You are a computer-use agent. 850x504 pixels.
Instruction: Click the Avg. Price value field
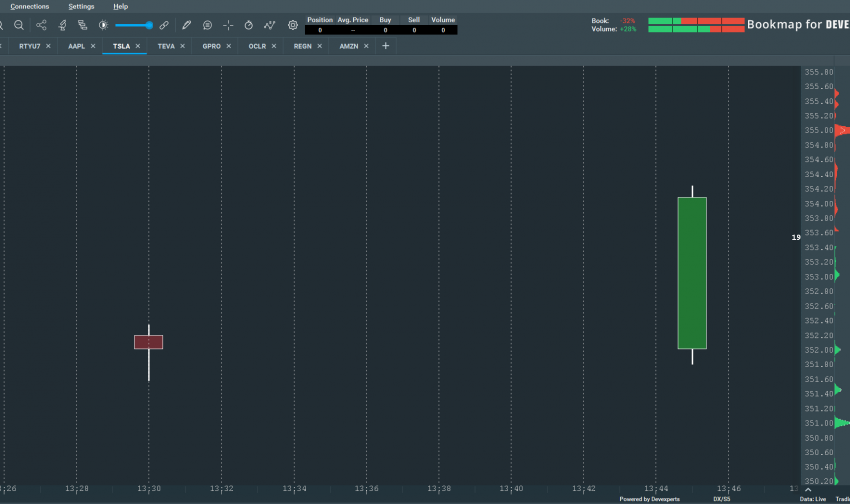click(353, 30)
